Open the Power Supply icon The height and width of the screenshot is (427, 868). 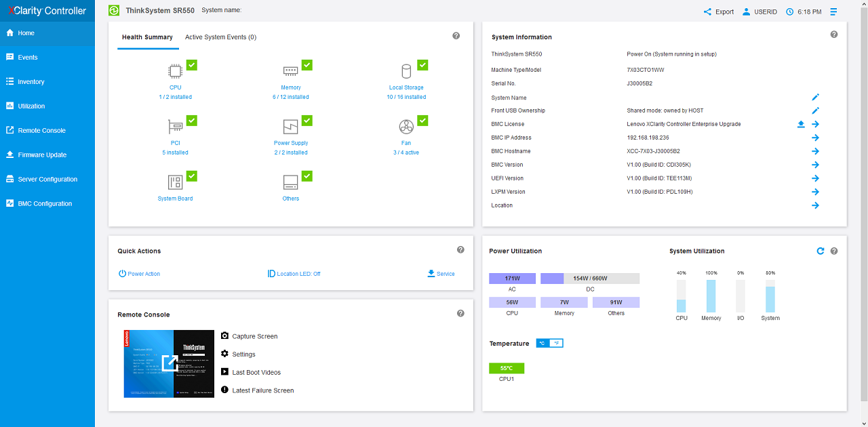(290, 127)
